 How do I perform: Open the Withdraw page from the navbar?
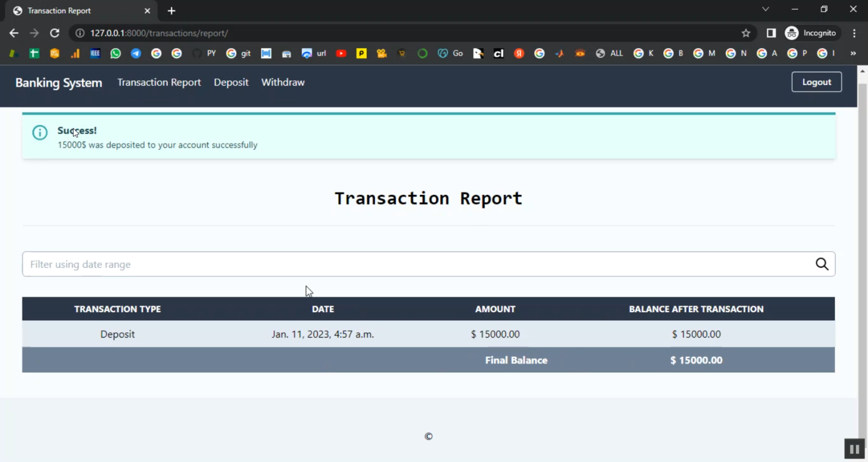coord(283,82)
